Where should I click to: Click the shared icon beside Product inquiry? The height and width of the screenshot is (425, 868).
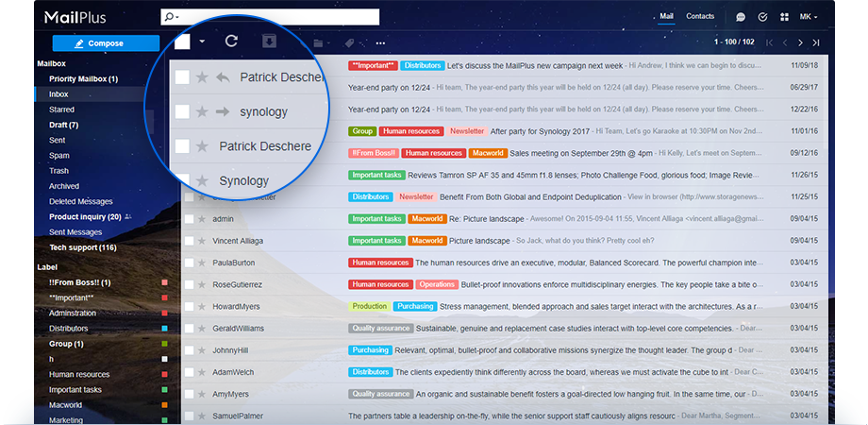point(128,216)
